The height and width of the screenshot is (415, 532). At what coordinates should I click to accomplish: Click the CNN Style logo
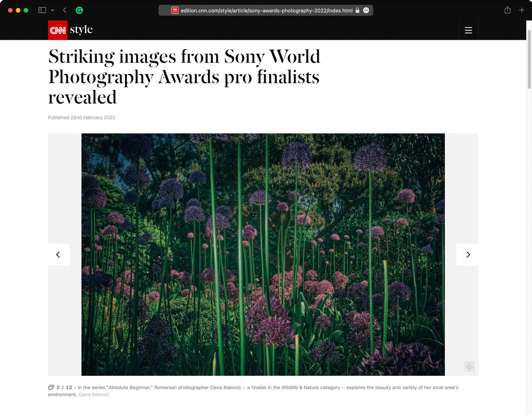70,30
